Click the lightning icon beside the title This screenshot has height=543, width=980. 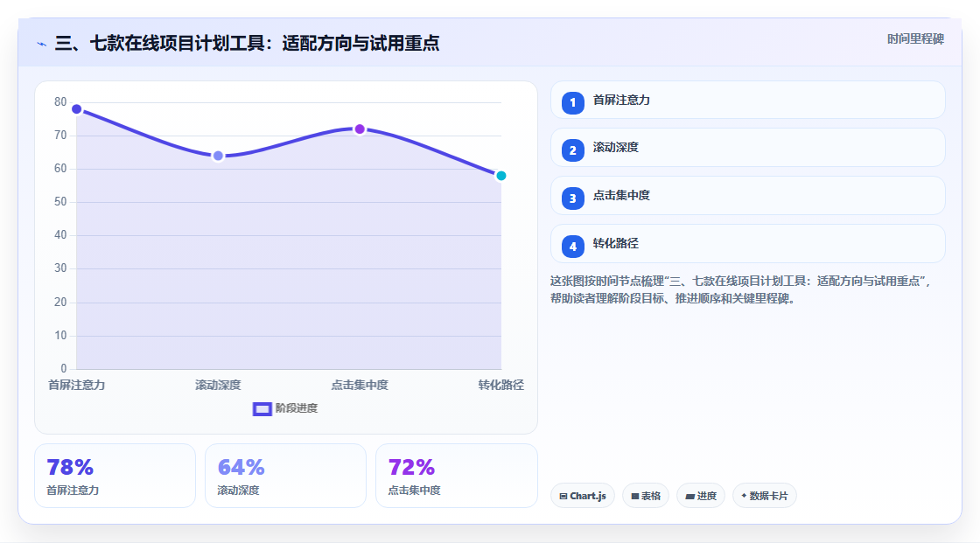(41, 44)
